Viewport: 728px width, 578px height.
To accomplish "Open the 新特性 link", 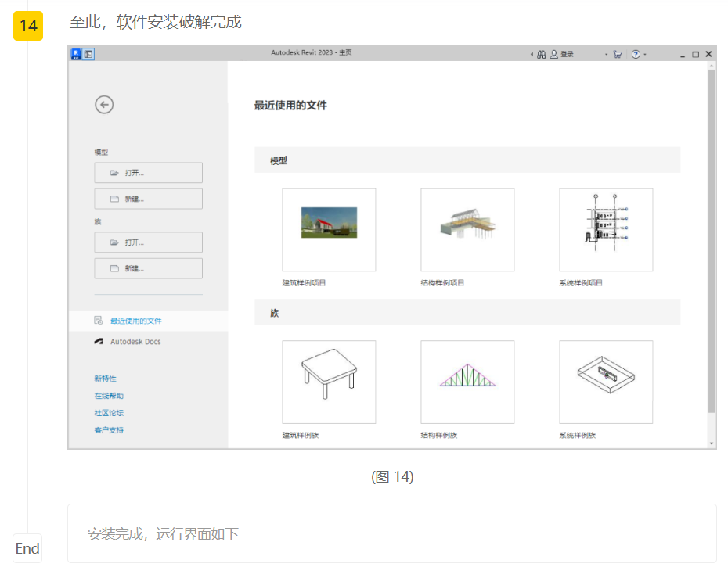I will [x=105, y=379].
